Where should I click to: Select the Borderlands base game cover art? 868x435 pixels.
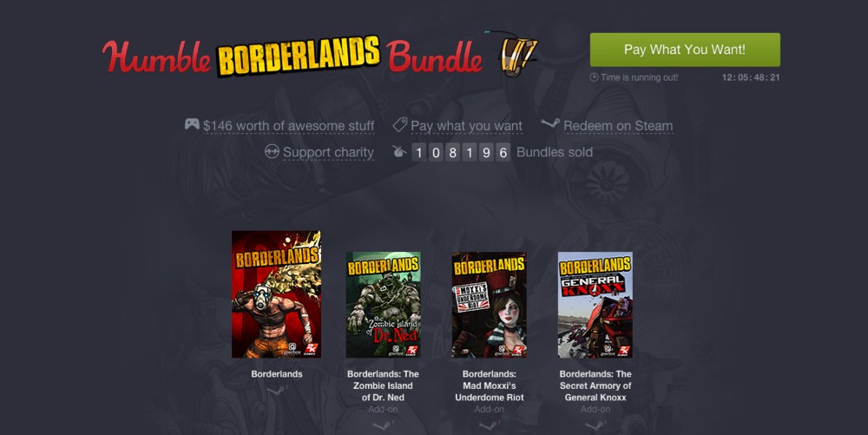[x=276, y=293]
